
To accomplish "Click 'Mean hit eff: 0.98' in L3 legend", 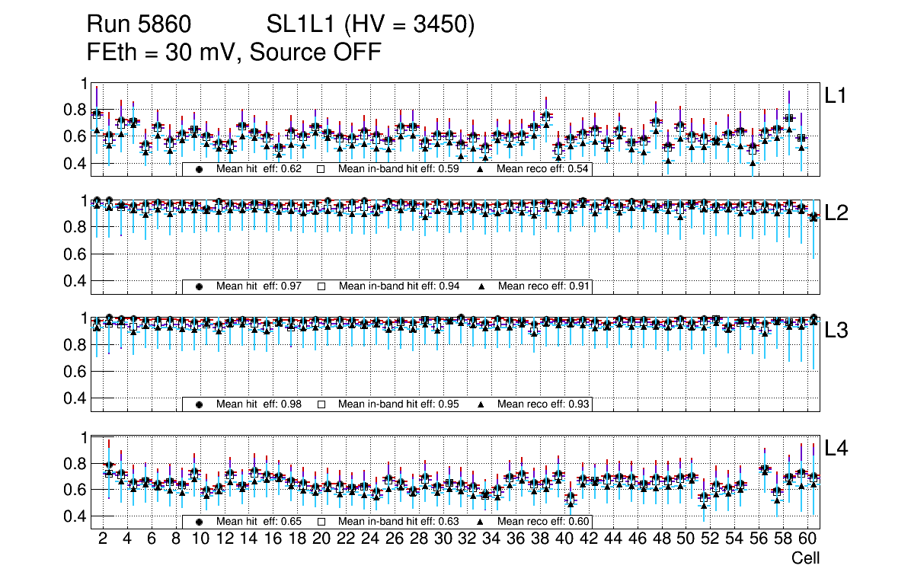I will [259, 404].
